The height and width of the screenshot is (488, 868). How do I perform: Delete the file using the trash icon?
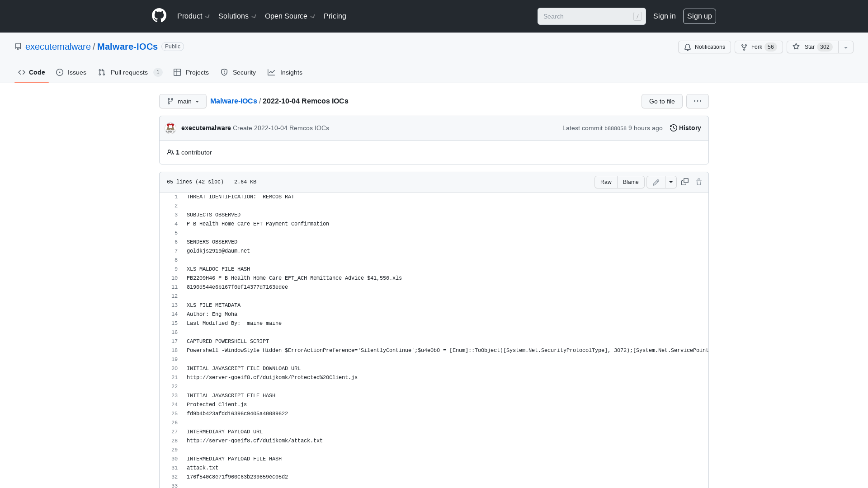pos(699,182)
